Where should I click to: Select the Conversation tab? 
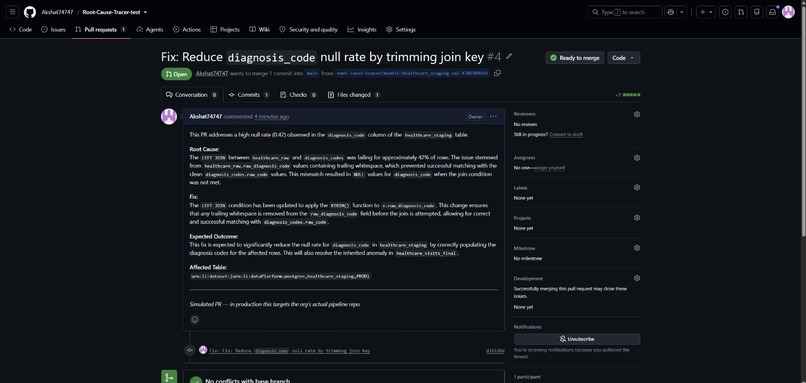point(192,95)
